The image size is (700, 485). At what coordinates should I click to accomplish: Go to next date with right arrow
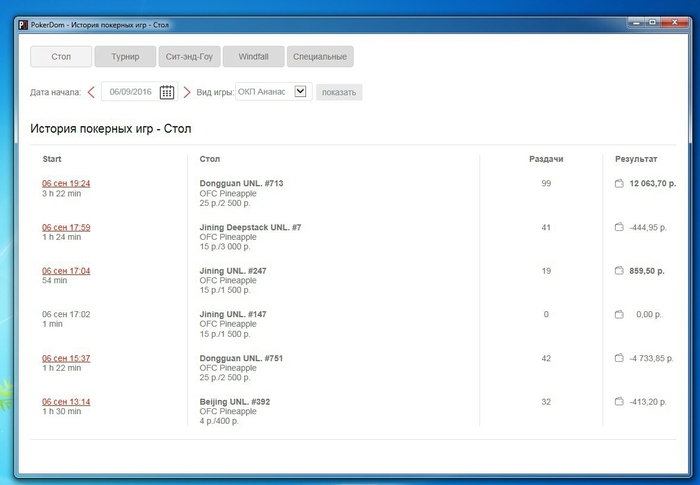coord(187,92)
